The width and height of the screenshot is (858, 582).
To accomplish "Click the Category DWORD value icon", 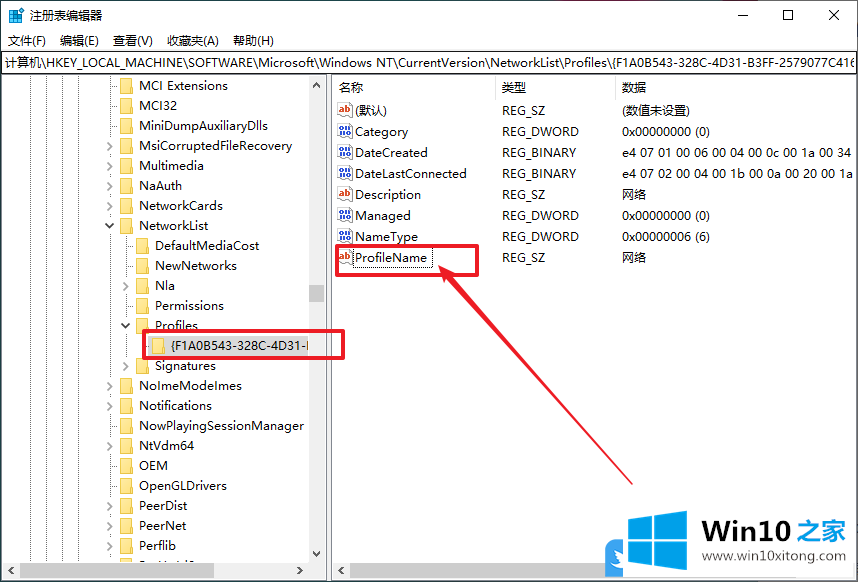I will pos(345,132).
